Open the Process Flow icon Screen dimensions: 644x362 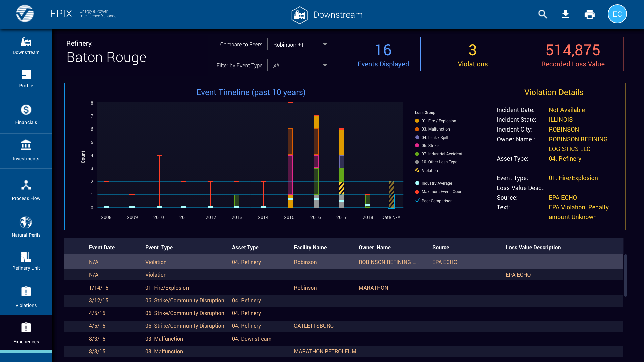tap(26, 185)
